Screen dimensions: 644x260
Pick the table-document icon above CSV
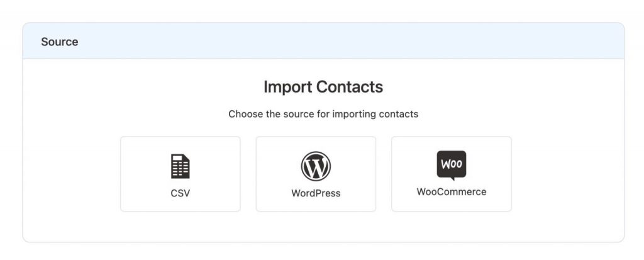[180, 166]
